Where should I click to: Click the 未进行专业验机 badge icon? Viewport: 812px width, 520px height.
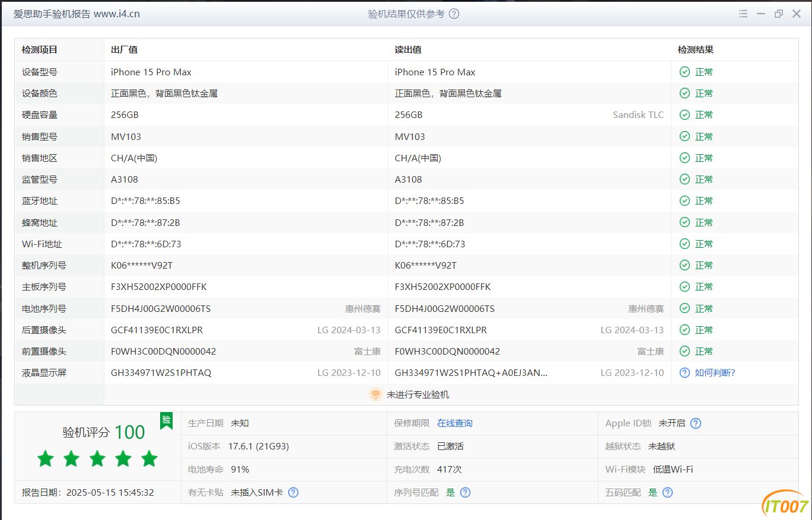tap(375, 394)
